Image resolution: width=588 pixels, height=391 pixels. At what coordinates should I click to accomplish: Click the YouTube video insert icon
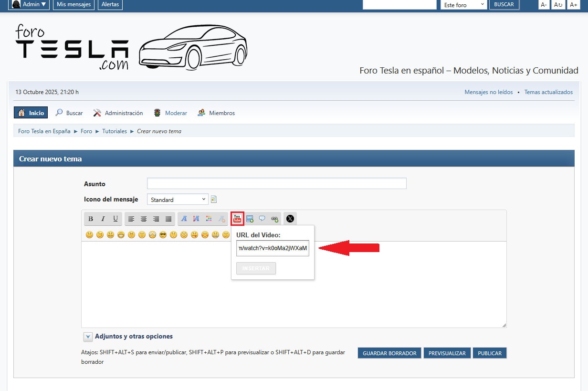pos(237,219)
